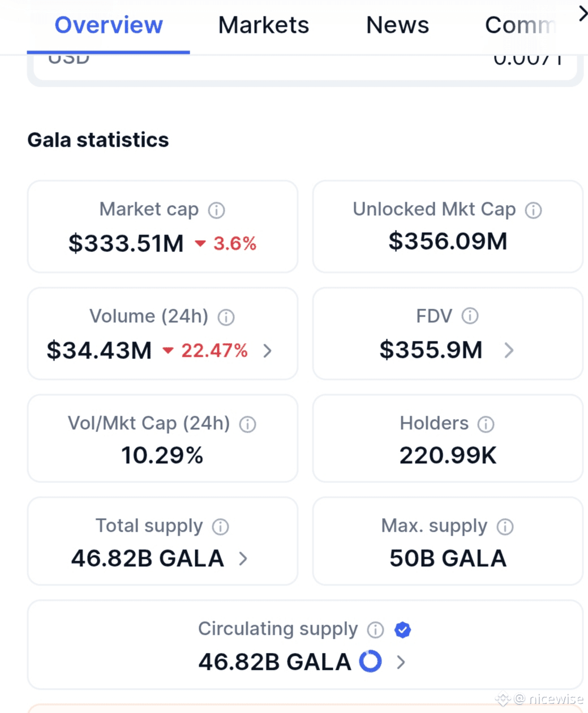Click the Holders info icon

pos(486,424)
